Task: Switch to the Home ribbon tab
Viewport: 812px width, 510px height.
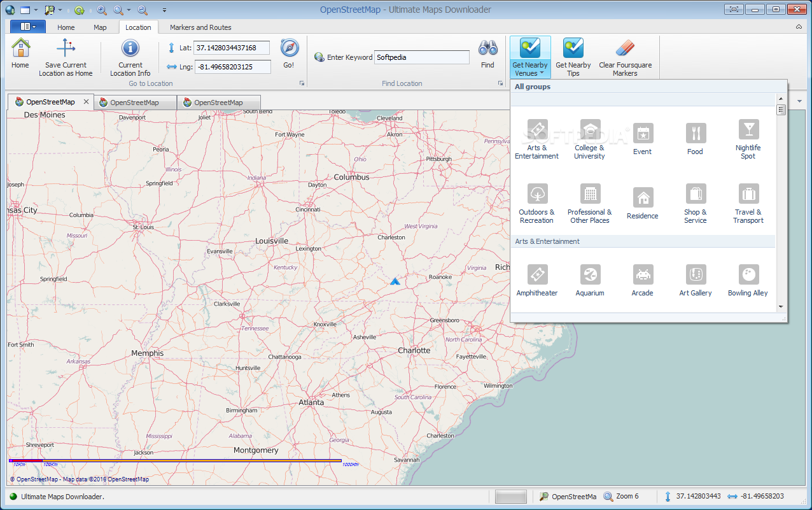Action: (66, 27)
